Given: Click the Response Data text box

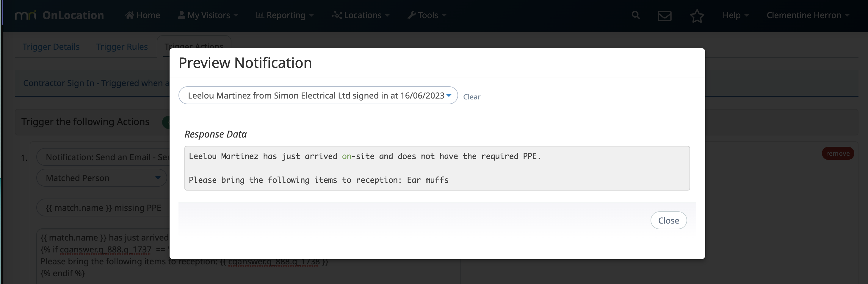Looking at the screenshot, I should click(x=437, y=168).
